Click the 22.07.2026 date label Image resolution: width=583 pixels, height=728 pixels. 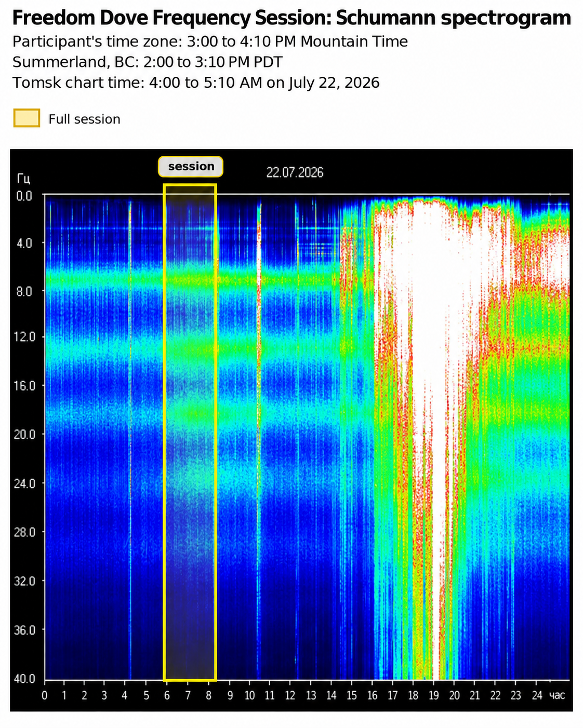click(295, 173)
